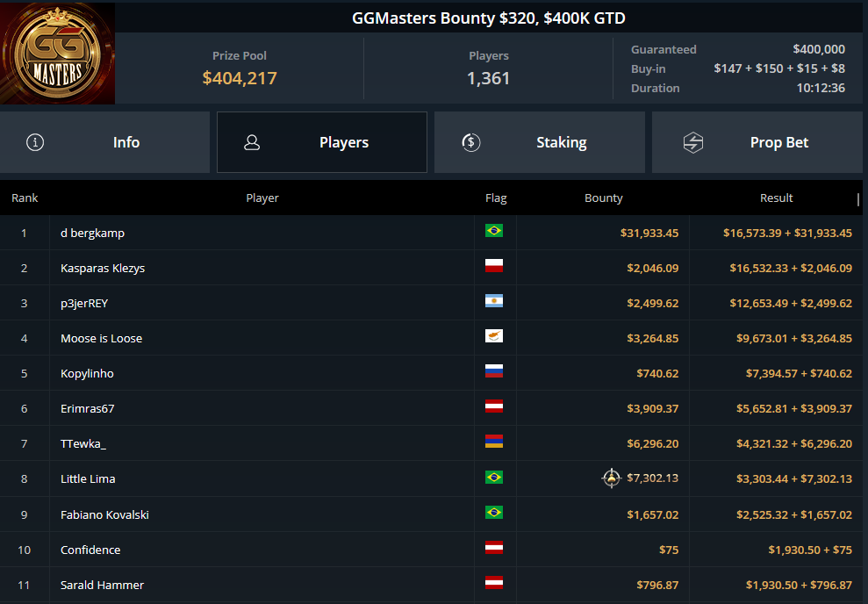This screenshot has height=604, width=868.
Task: Open the Staking tab
Action: [540, 142]
